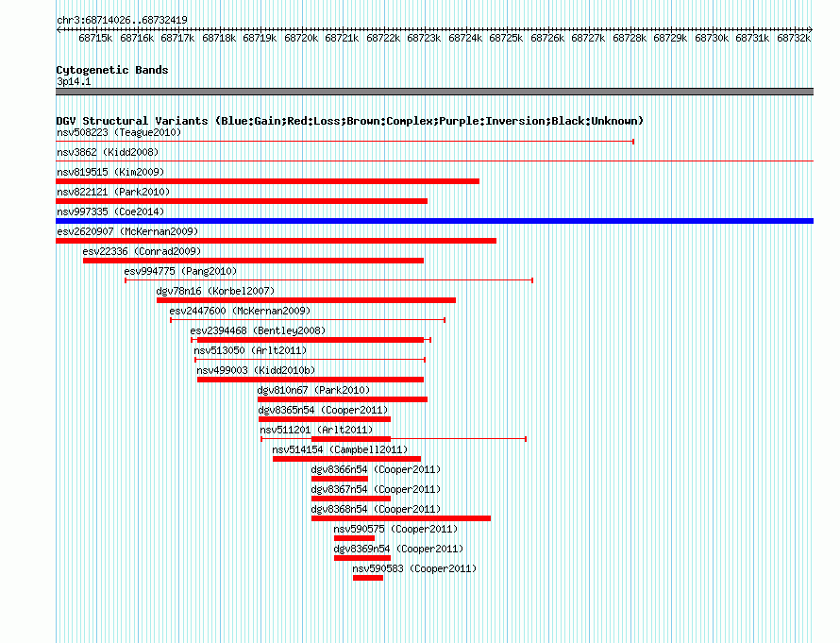Open the nsv590583 (Cooper2011) label
The height and width of the screenshot is (643, 840).
point(414,568)
